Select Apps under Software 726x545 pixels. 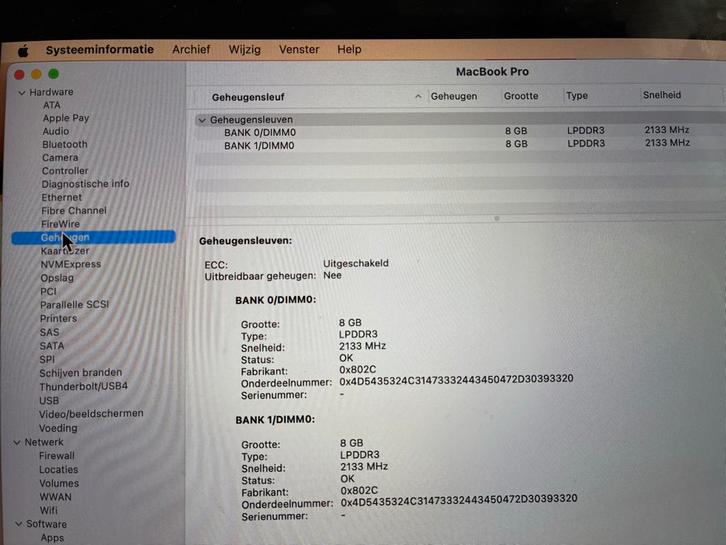click(52, 538)
